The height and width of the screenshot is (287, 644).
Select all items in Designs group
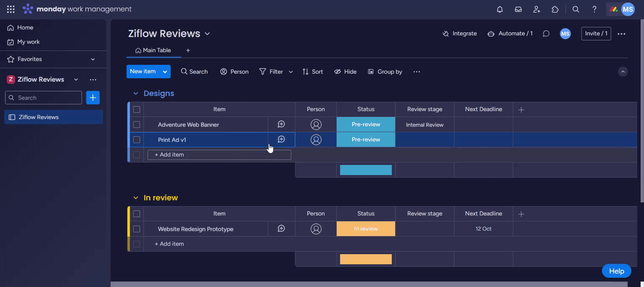pos(137,109)
